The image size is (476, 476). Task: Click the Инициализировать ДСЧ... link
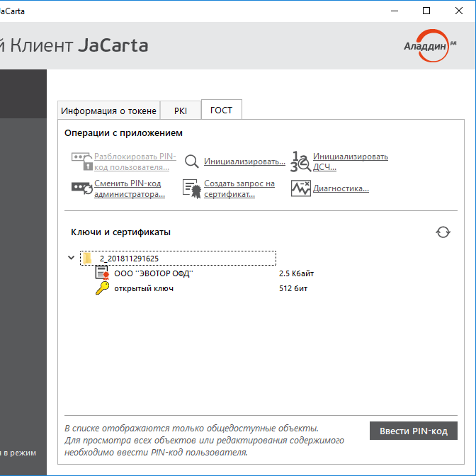point(351,161)
